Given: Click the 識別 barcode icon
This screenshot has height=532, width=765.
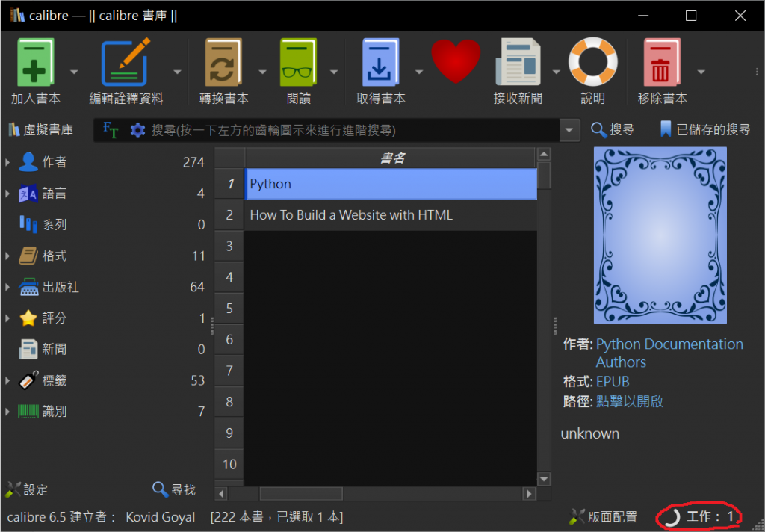Looking at the screenshot, I should (28, 412).
